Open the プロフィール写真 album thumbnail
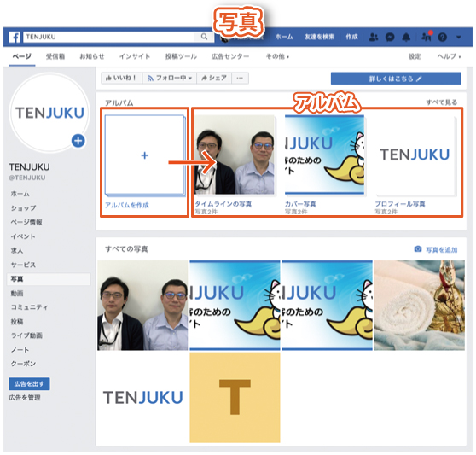Viewport: 476px width, 455px height. [x=415, y=155]
